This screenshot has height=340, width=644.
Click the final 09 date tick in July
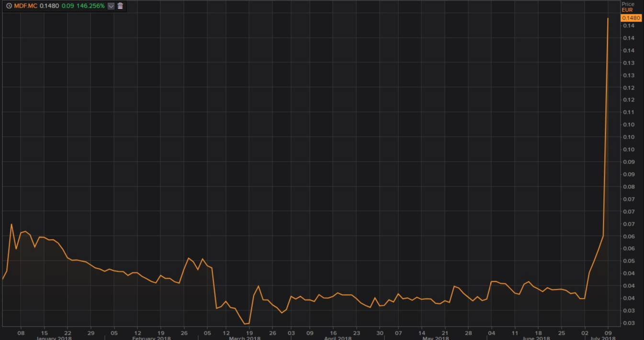tap(608, 332)
